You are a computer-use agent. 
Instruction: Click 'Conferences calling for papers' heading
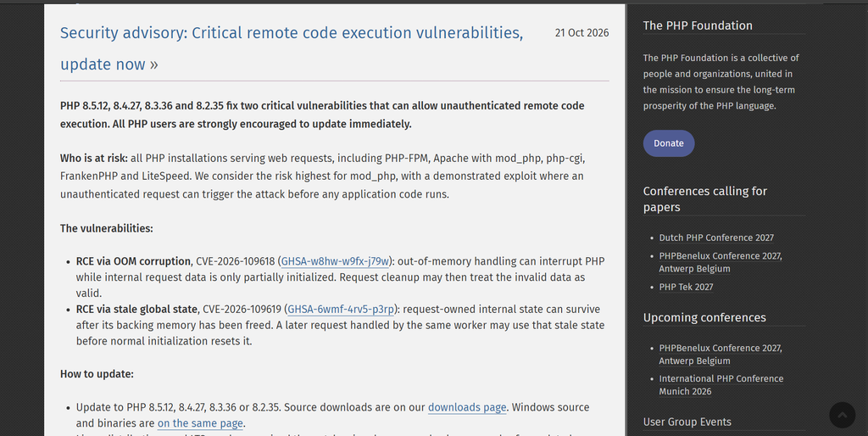click(x=704, y=198)
